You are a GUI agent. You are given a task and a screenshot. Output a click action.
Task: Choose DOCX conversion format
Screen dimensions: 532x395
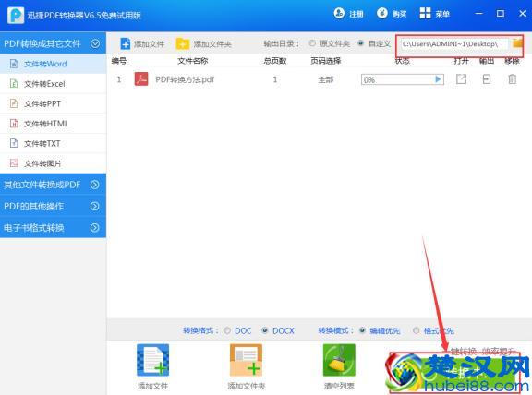click(265, 330)
